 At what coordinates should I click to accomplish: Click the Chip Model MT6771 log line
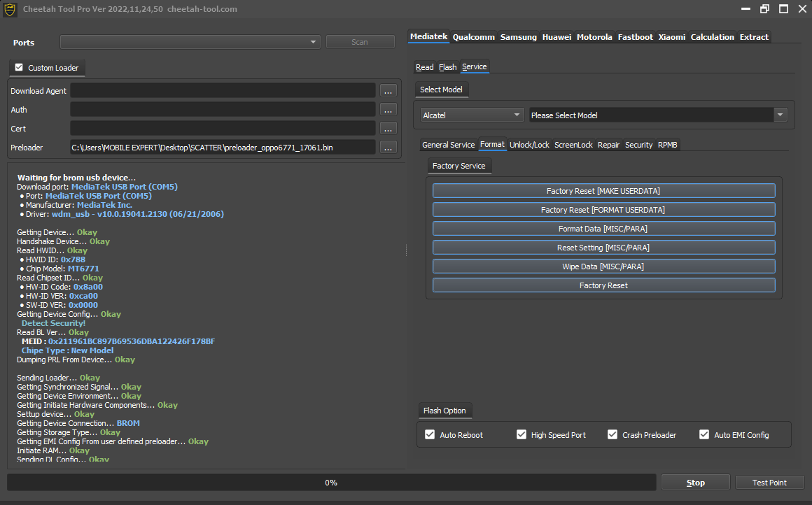coord(59,269)
